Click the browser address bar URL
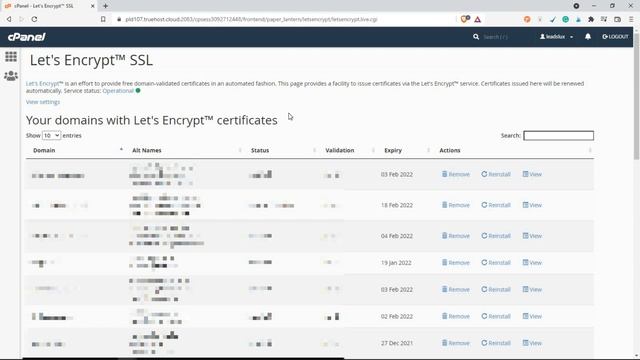The image size is (640, 360). 251,19
